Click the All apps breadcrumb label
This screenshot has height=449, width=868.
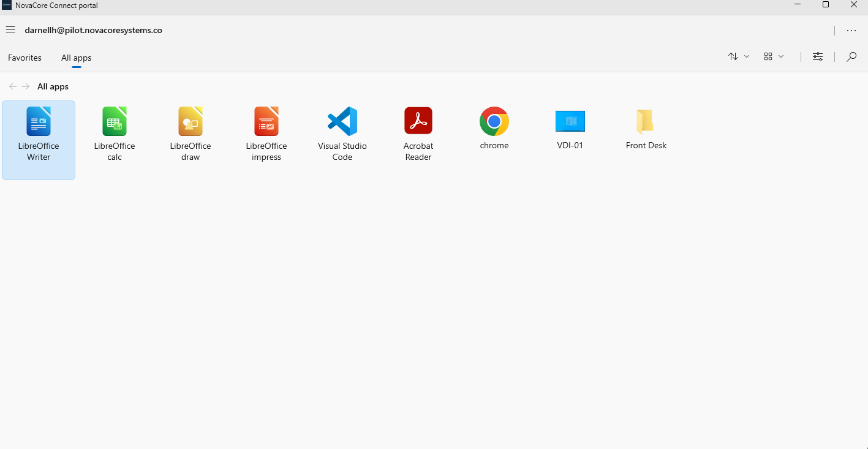pos(53,86)
